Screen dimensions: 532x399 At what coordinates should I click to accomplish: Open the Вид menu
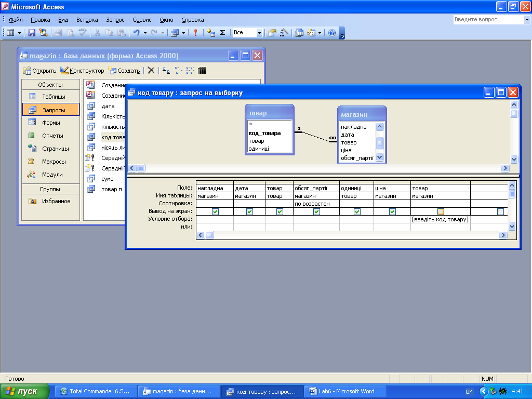[63, 20]
